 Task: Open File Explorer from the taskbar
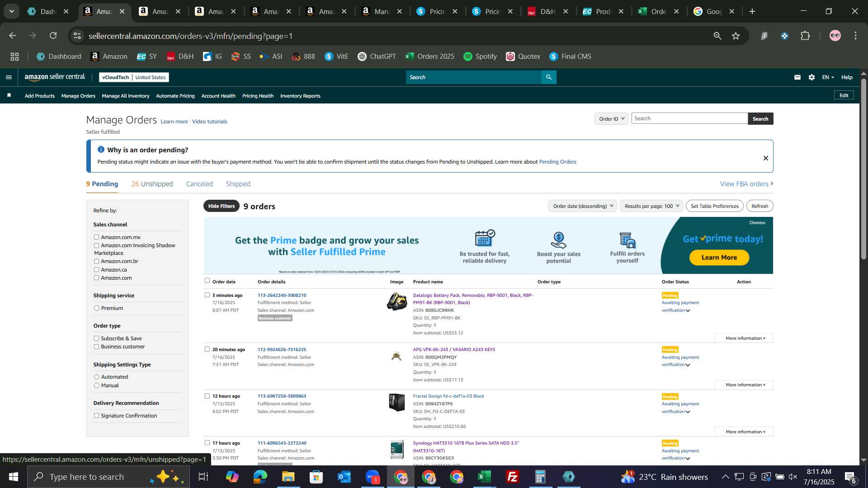pyautogui.click(x=288, y=477)
